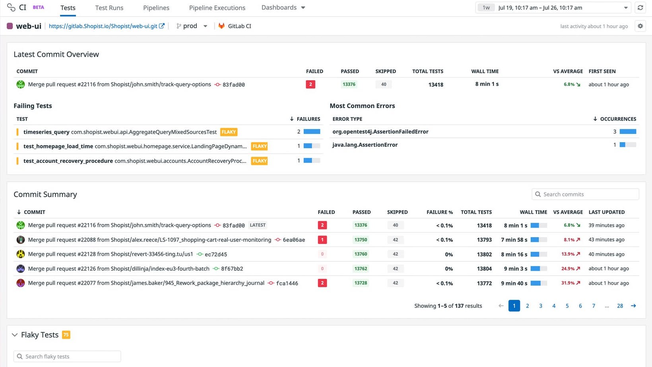Go to page 3 of commits

[541, 306]
